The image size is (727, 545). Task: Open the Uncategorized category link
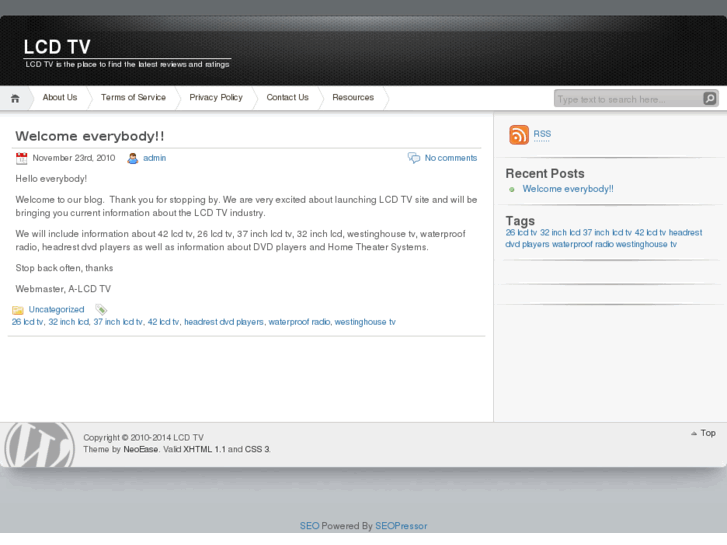pos(57,309)
